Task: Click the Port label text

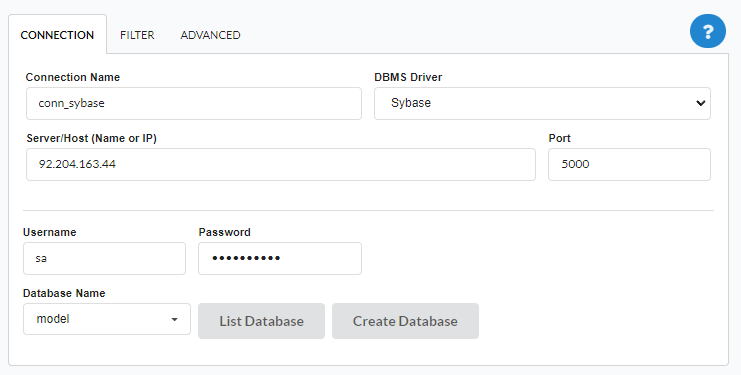Action: pos(560,138)
